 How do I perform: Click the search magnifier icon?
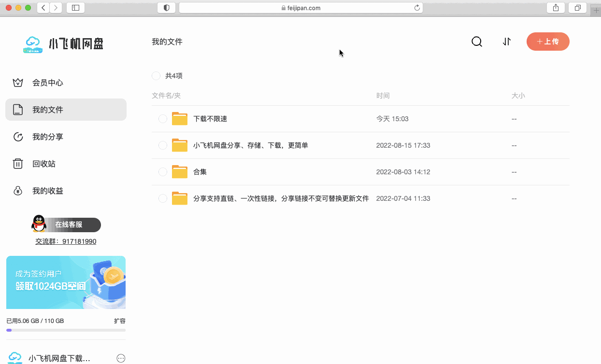477,42
